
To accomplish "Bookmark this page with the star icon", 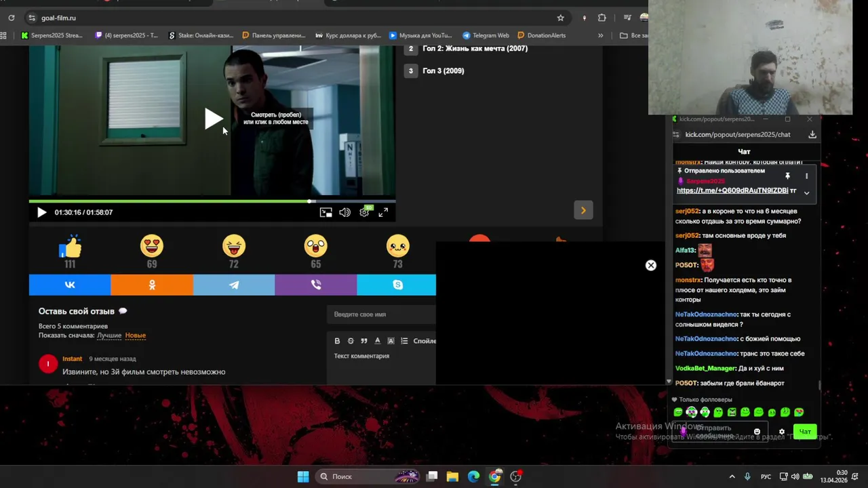I will 560,18.
